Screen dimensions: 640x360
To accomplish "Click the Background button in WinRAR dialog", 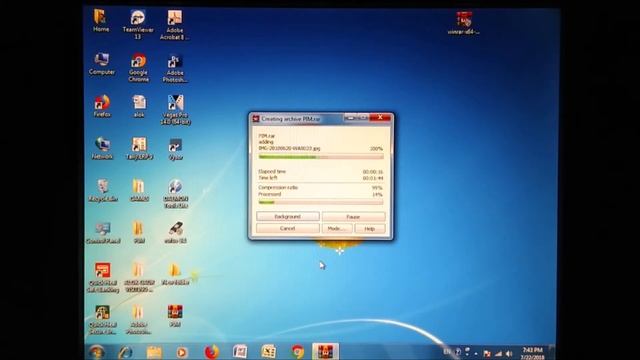I will (288, 216).
